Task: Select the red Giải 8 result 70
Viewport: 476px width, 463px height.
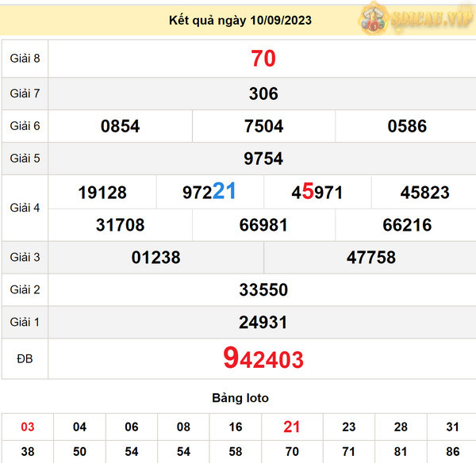Action: tap(263, 59)
